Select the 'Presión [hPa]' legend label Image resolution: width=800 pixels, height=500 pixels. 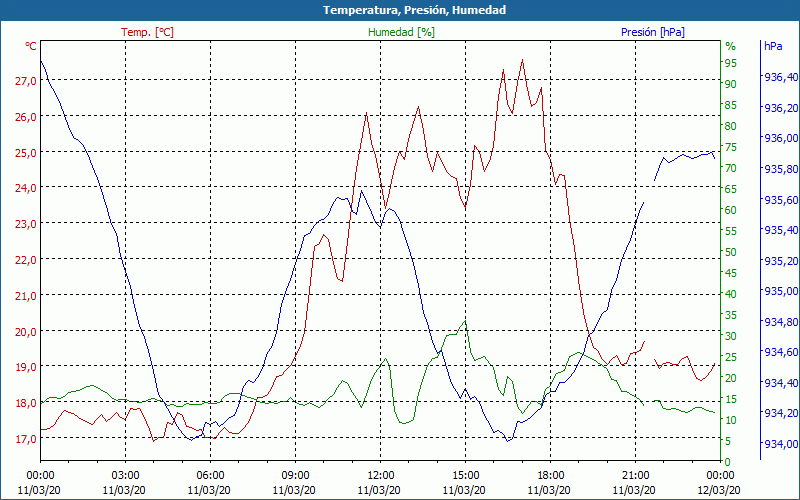tap(653, 32)
